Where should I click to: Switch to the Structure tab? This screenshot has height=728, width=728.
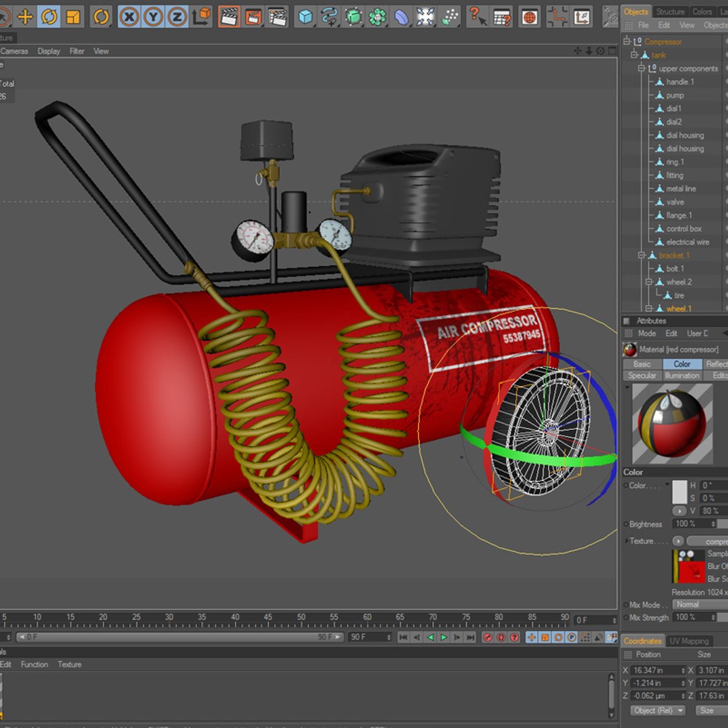[x=670, y=11]
